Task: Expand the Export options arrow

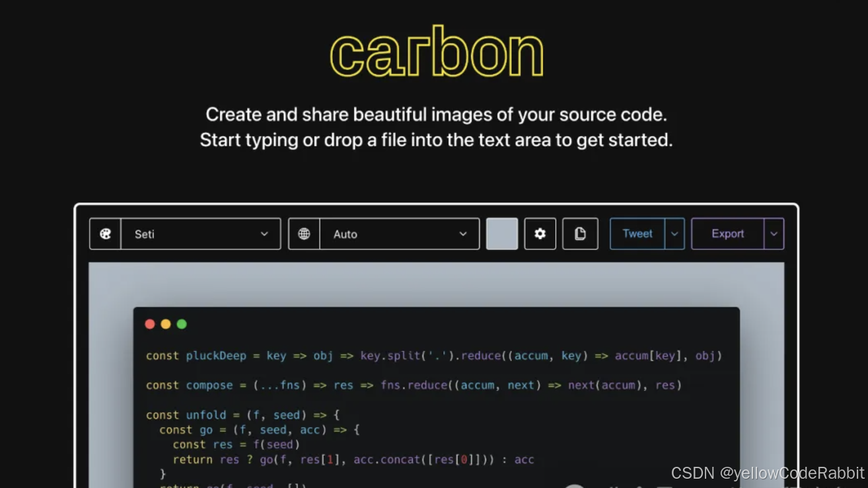Action: (774, 234)
